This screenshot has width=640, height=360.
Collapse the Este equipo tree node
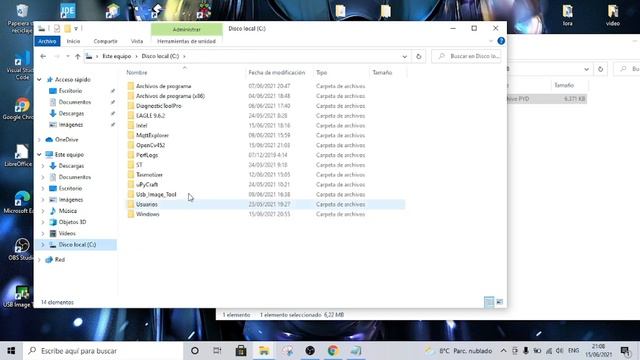tap(39, 155)
